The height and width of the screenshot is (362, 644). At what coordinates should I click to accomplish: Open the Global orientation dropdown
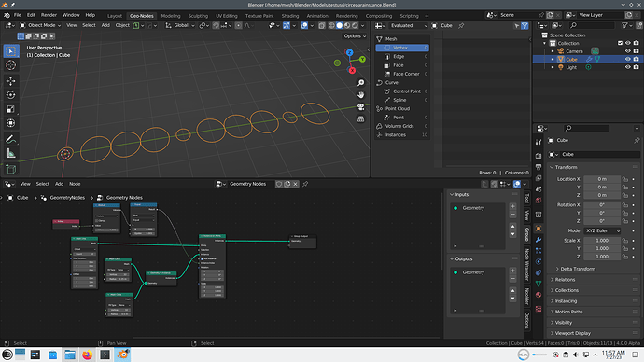click(x=180, y=25)
